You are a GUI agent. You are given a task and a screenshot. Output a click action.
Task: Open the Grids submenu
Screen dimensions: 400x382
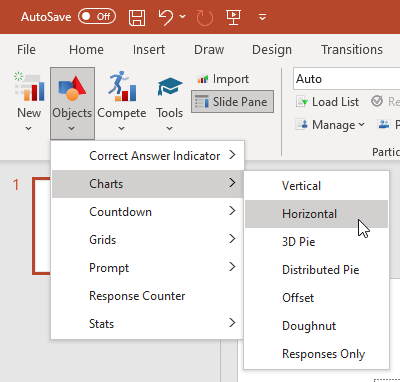pyautogui.click(x=147, y=240)
